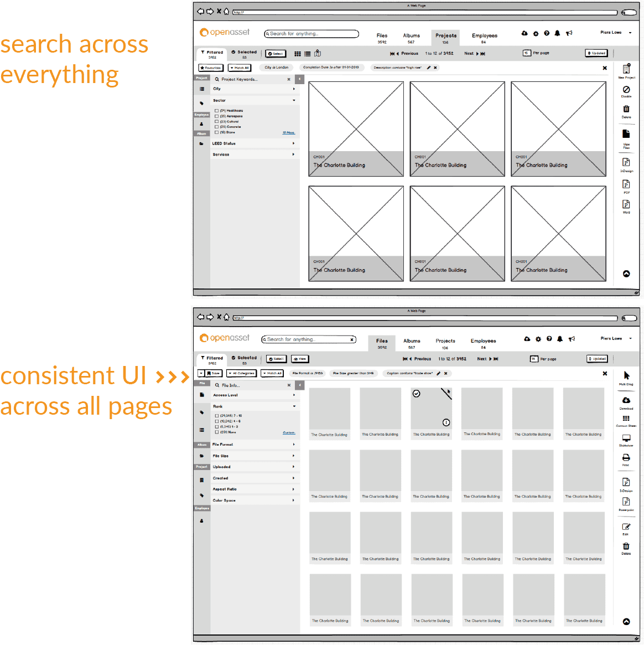Click the Slideshow icon in the Files sidebar

click(x=626, y=438)
